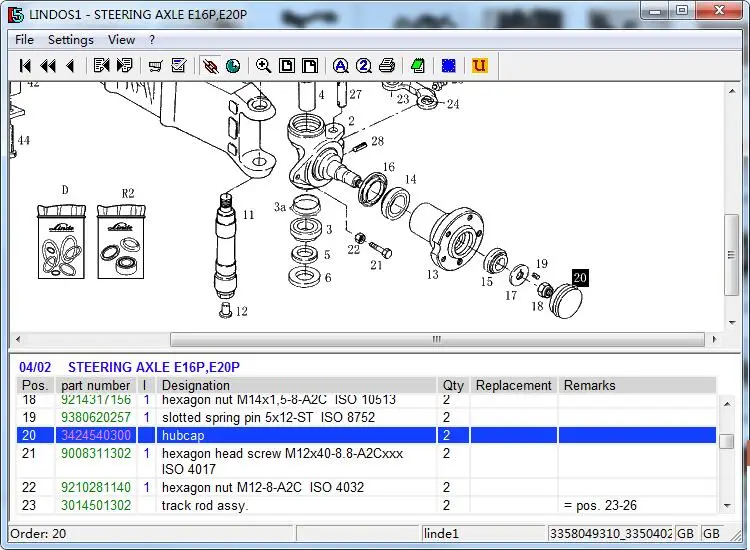Click the blue EU flag language icon
Image resolution: width=750 pixels, height=550 pixels.
pos(449,66)
